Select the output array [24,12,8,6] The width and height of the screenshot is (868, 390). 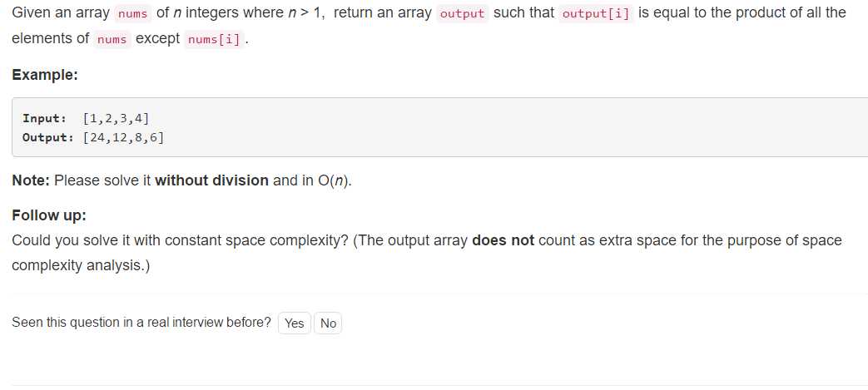click(x=123, y=137)
